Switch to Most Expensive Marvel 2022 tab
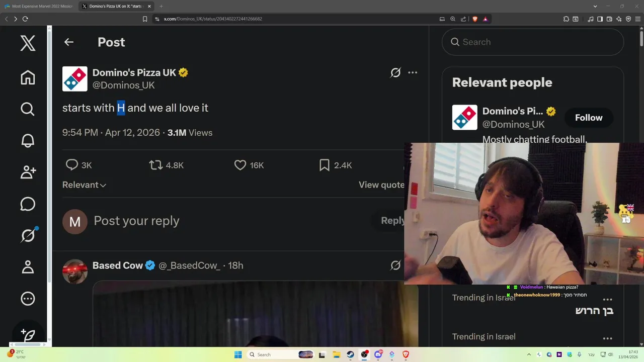This screenshot has width=644, height=362. tap(39, 7)
